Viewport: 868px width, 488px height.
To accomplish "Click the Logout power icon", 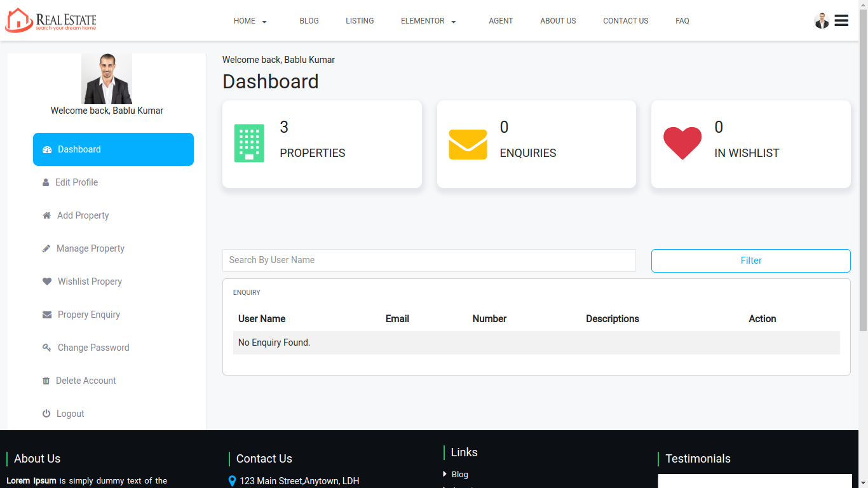I will (x=46, y=414).
